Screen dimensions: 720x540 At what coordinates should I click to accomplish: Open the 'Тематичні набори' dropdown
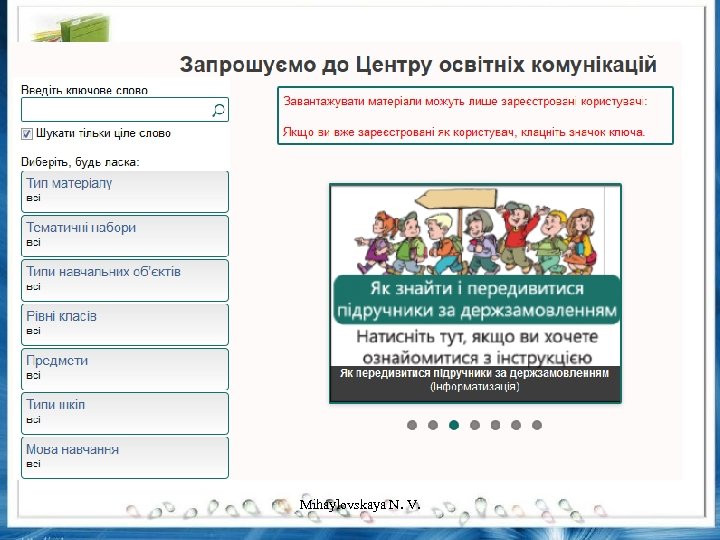click(x=125, y=236)
